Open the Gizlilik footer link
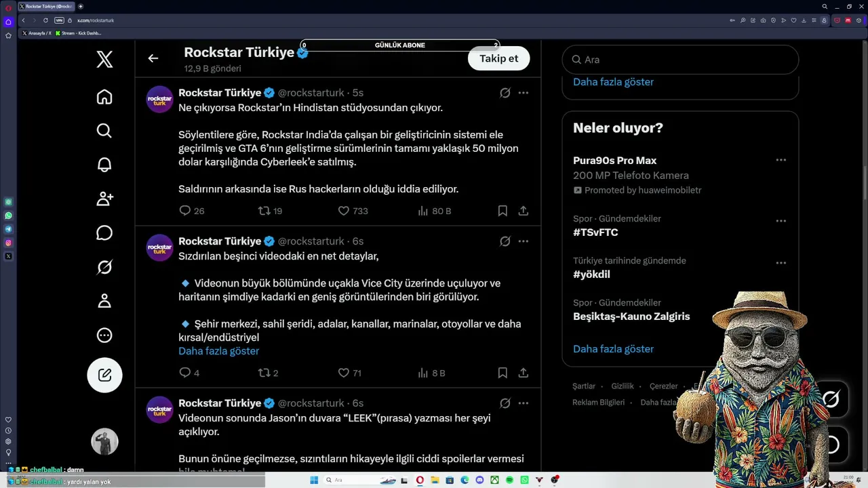Viewport: 868px width, 488px height. 623,386
